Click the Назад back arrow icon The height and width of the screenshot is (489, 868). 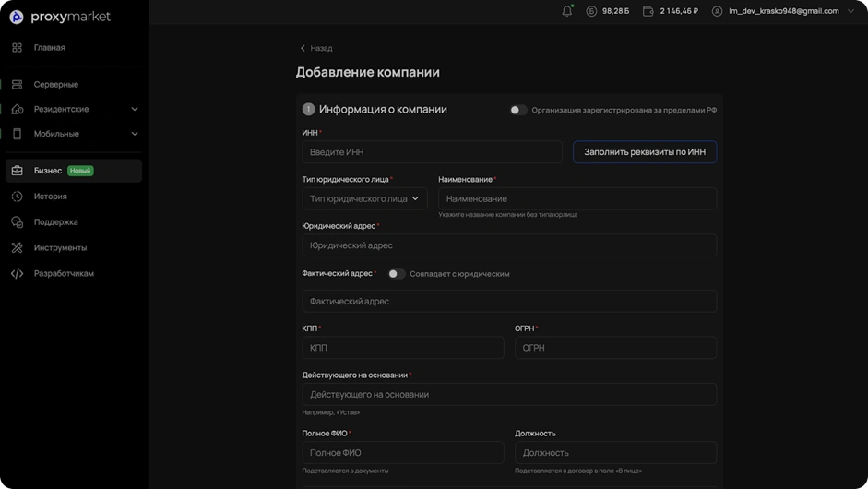pos(303,48)
